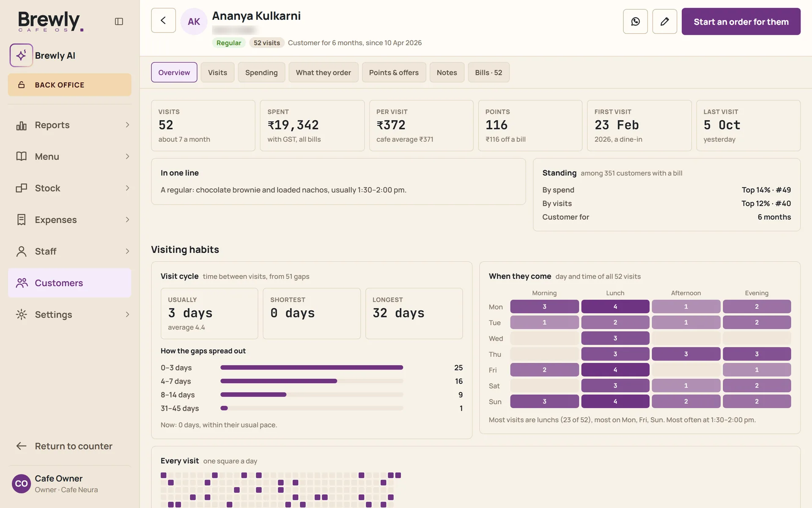
Task: Click the Reports bar chart icon
Action: pyautogui.click(x=21, y=125)
